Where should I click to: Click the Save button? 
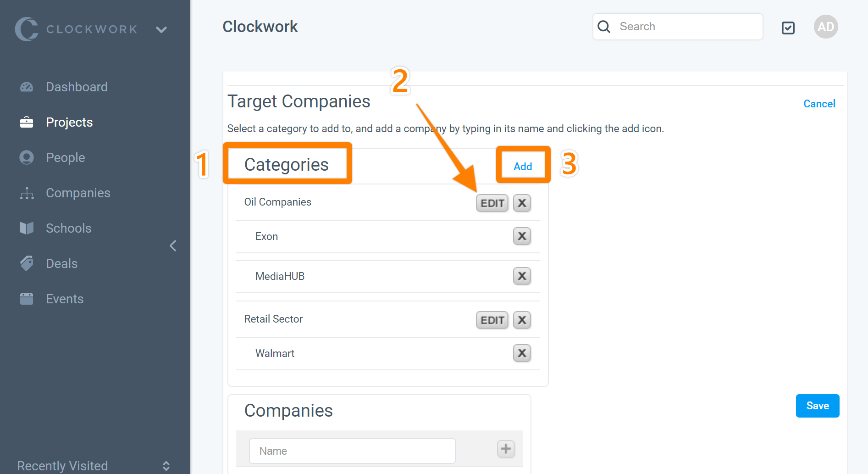[817, 406]
